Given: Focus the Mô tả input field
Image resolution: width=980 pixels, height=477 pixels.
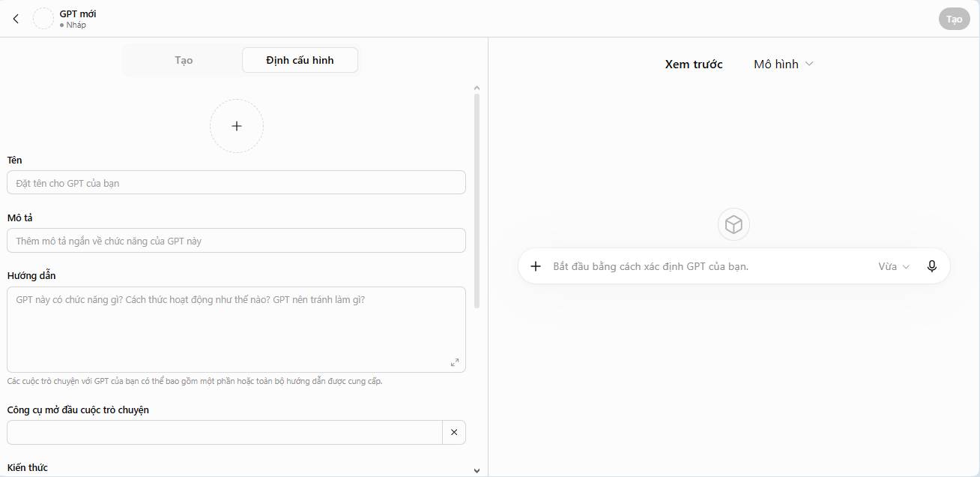Looking at the screenshot, I should pos(236,241).
